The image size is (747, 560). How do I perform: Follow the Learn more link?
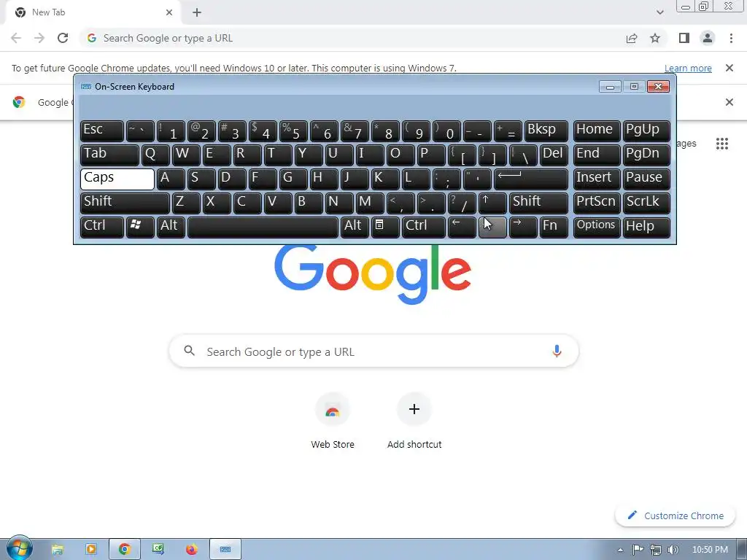(688, 68)
